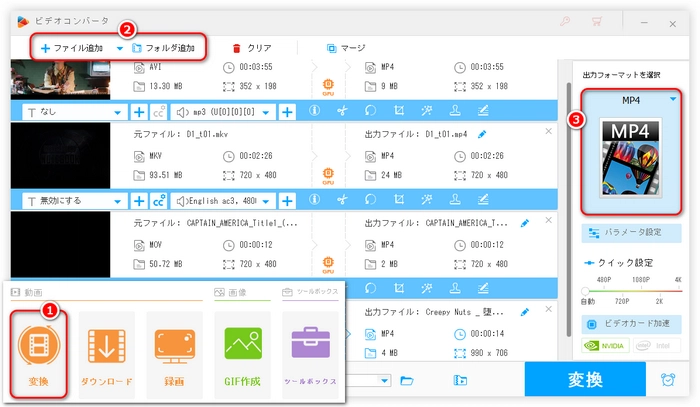This screenshot has height=407, width=700.
Task: Open the GIF作成 tool
Action: pyautogui.click(x=242, y=353)
